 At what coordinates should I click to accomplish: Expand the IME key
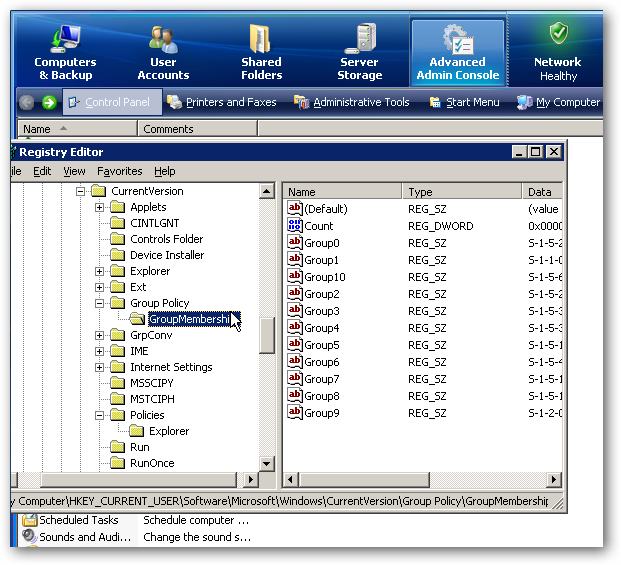99,352
